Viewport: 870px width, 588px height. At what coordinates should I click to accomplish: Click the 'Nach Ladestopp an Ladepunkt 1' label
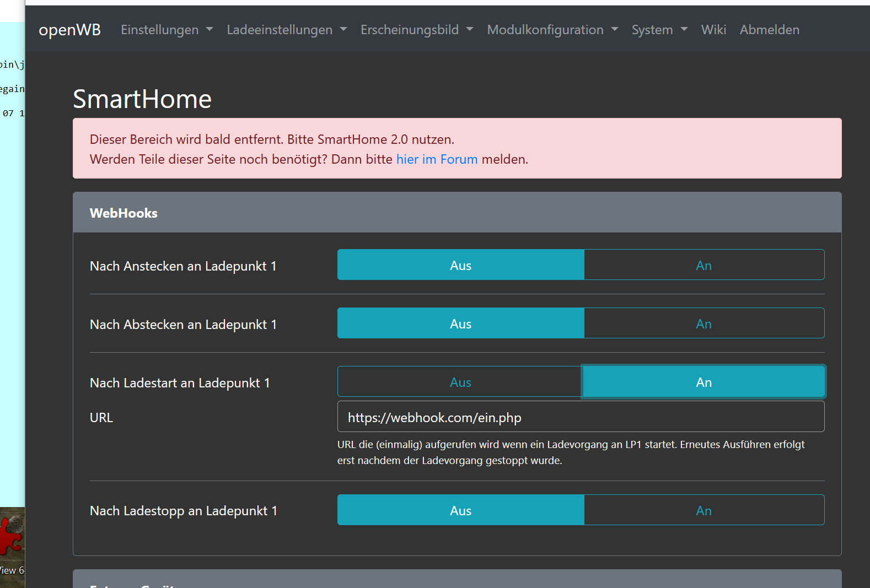(x=184, y=511)
